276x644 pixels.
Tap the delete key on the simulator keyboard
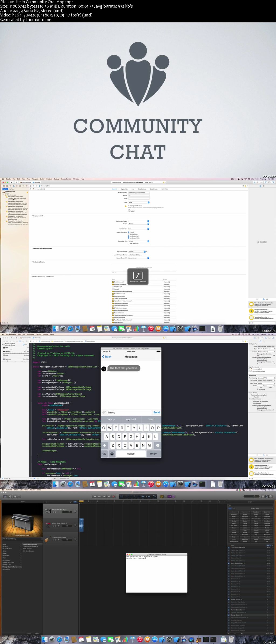[157, 445]
